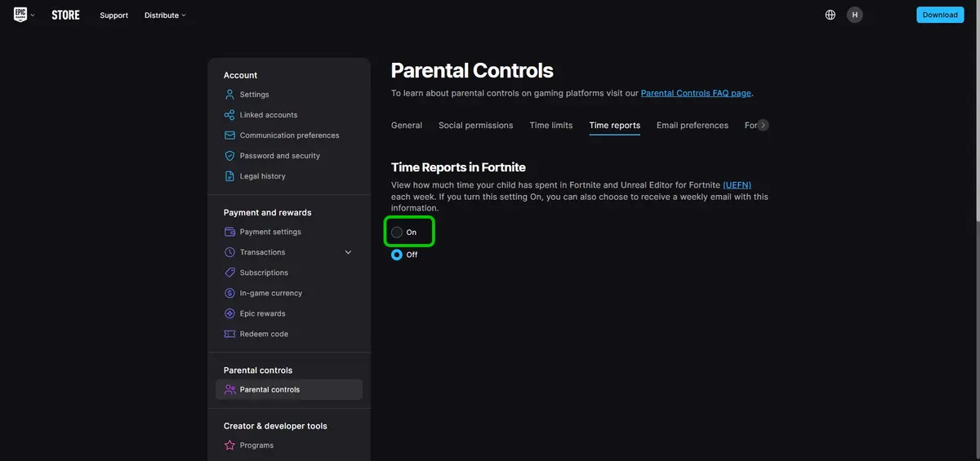Expand the Epic logo dropdown arrow

(x=33, y=16)
